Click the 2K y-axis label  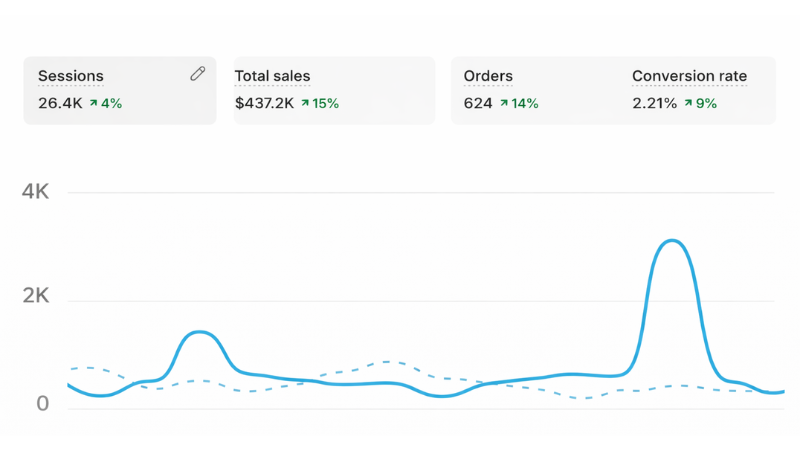tap(36, 296)
